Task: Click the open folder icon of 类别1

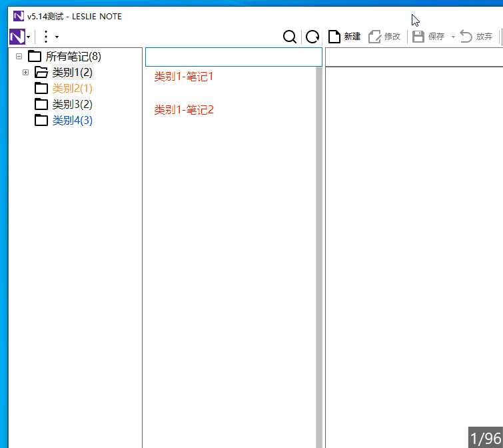Action: coord(41,72)
